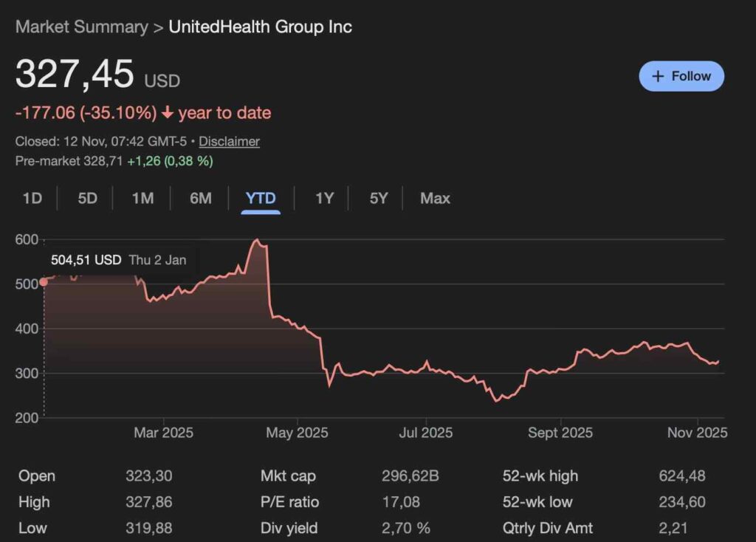This screenshot has height=542, width=756.
Task: Click the plus icon on Follow
Action: coord(659,76)
